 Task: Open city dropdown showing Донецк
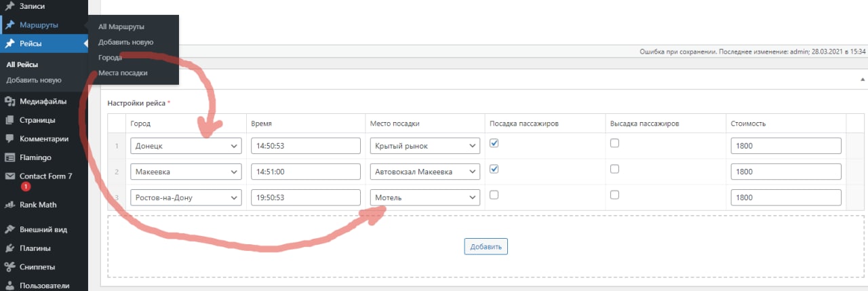pos(186,146)
